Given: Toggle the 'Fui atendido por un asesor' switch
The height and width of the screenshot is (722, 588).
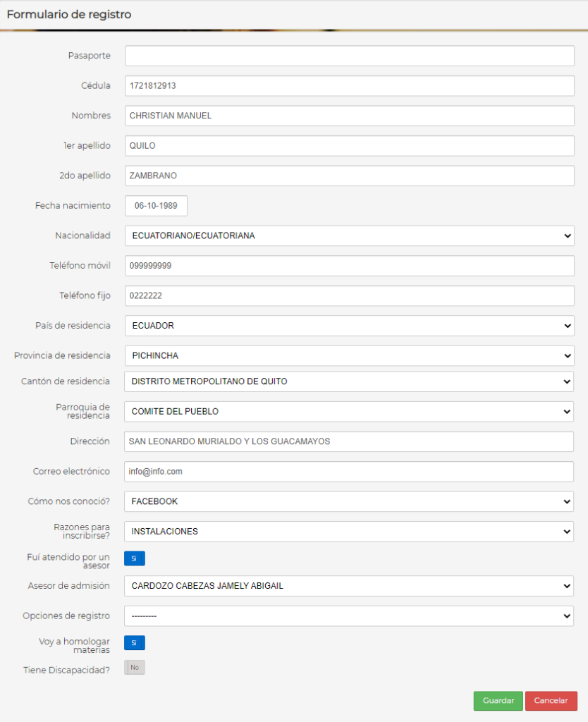Looking at the screenshot, I should point(135,558).
